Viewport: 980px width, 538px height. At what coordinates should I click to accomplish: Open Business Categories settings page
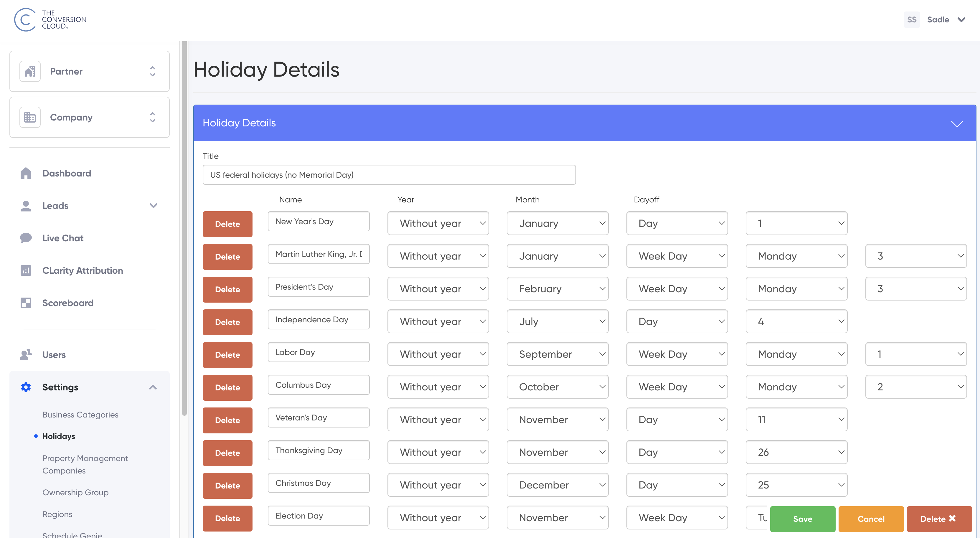click(80, 414)
